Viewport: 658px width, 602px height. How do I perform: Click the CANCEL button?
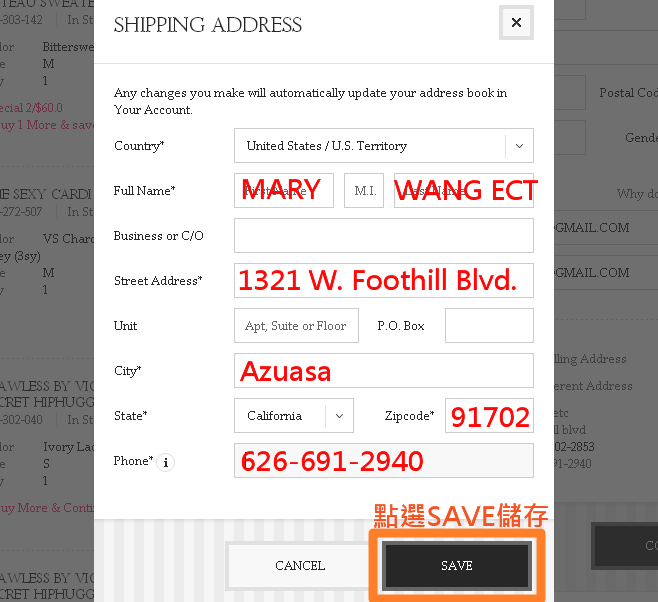(300, 566)
